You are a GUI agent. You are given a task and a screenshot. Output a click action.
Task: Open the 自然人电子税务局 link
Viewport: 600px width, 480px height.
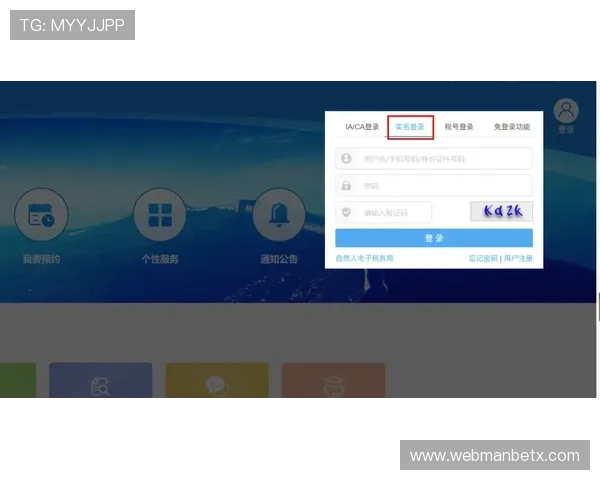tap(364, 258)
